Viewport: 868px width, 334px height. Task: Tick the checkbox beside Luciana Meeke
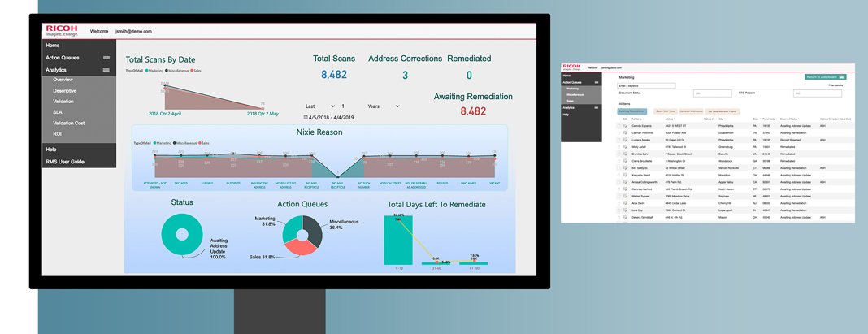[x=618, y=139]
